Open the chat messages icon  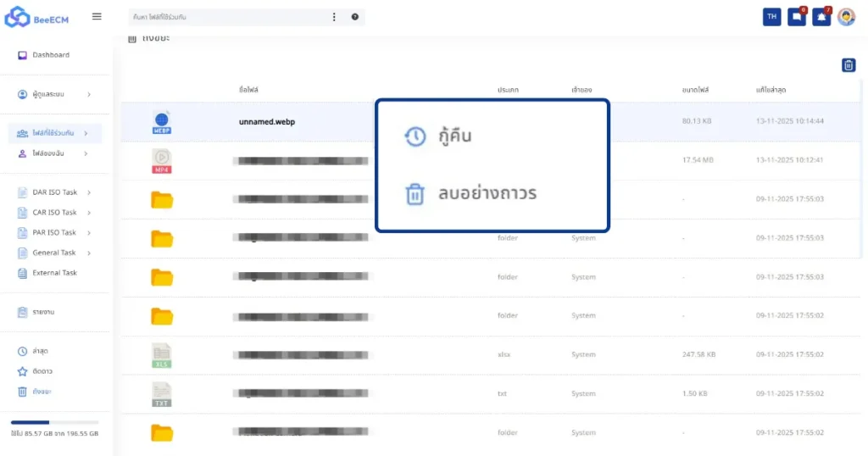coord(797,17)
